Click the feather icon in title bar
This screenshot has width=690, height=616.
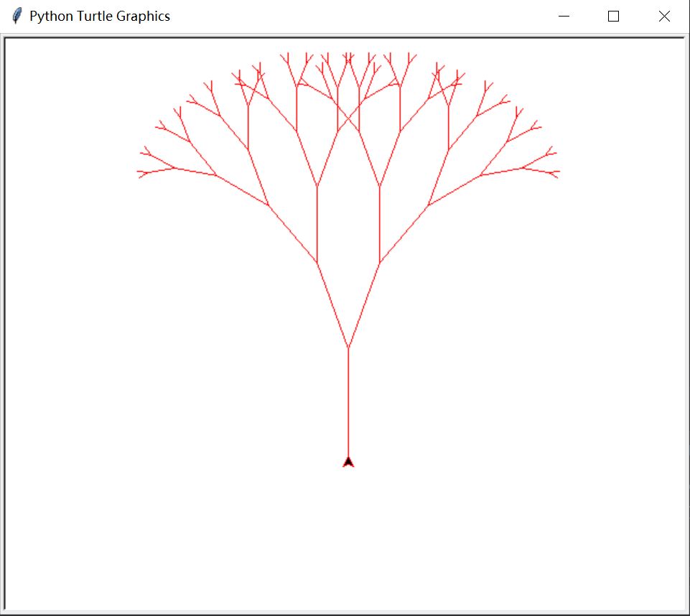tap(17, 17)
